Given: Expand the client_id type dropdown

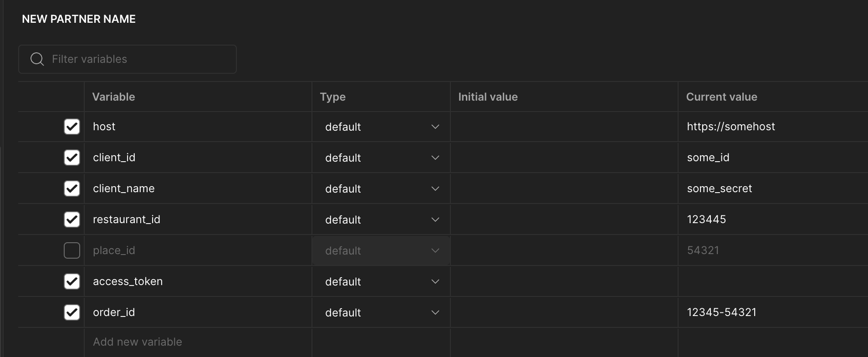Looking at the screenshot, I should click(x=381, y=158).
